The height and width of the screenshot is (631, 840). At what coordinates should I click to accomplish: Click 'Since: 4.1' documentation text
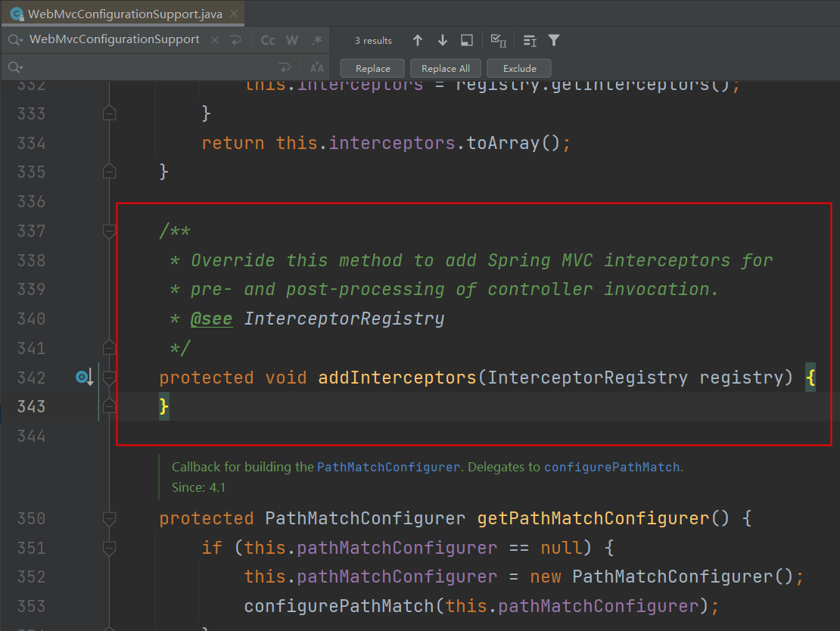(198, 487)
